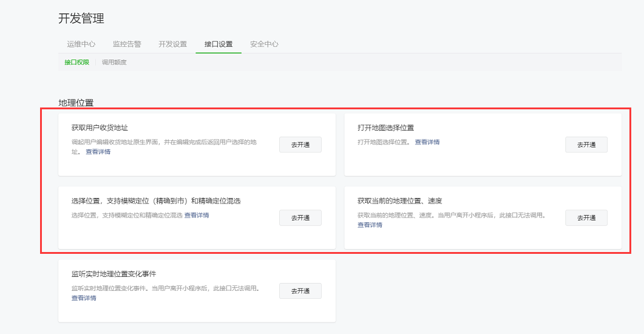Enable the 选择位置 模糊定位和精确定位混选 interface via 去开通

[300, 218]
